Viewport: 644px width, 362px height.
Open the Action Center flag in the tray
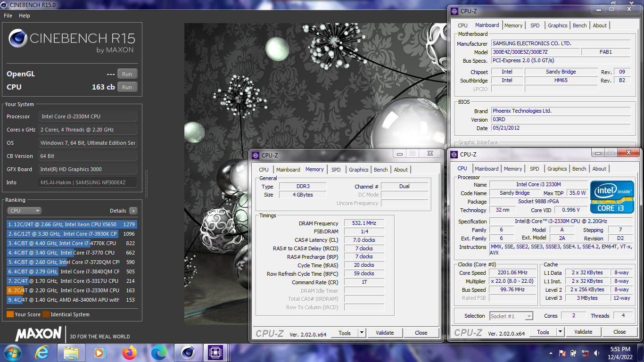(x=562, y=353)
